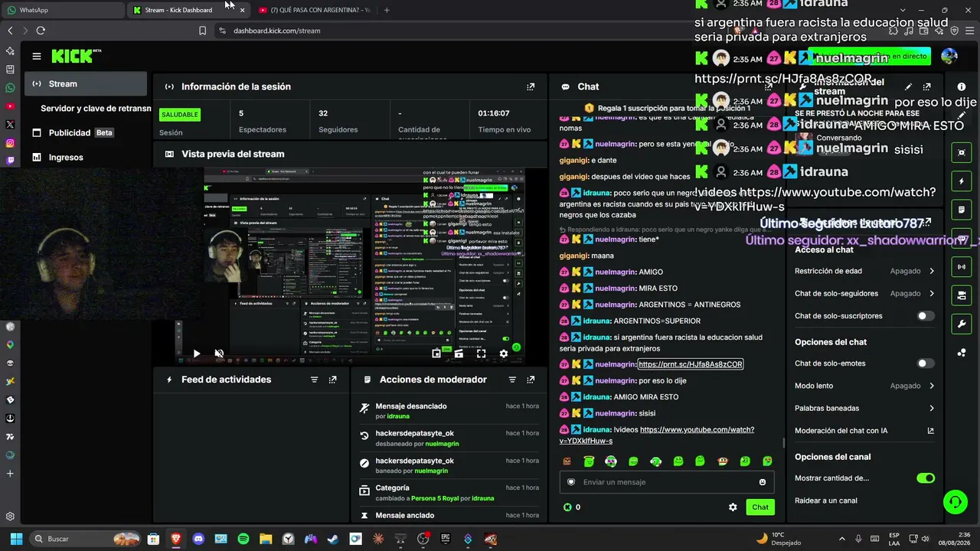Open Stream in the Kick sidebar
The image size is (980, 551).
[x=86, y=84]
